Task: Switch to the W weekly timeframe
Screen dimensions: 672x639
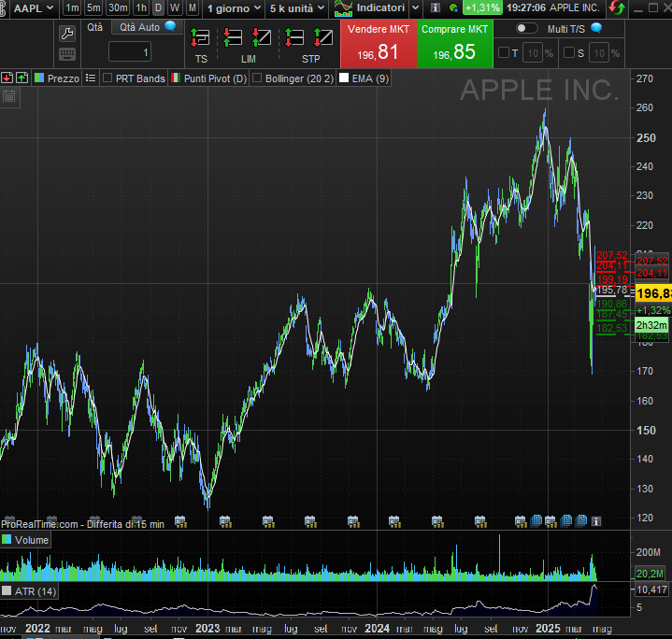Action: (x=175, y=7)
